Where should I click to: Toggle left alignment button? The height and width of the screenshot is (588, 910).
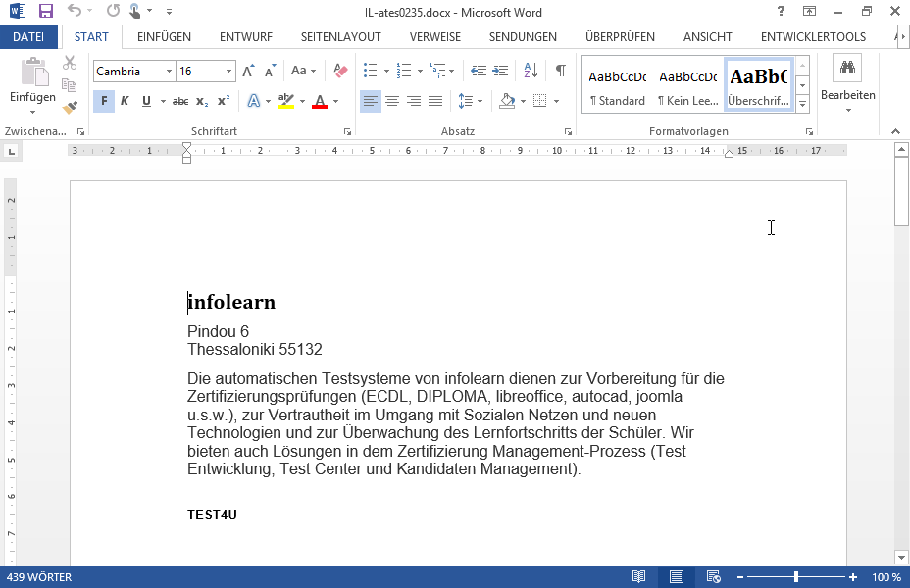371,102
